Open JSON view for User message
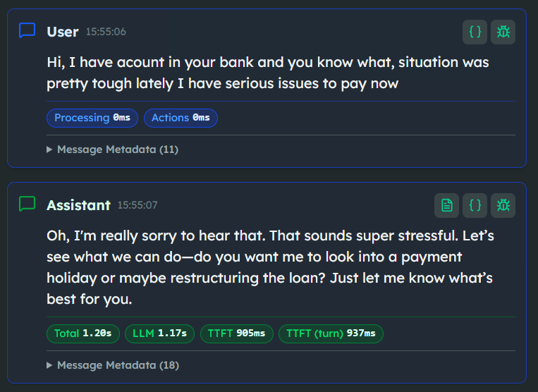This screenshot has height=392, width=538. pyautogui.click(x=475, y=32)
